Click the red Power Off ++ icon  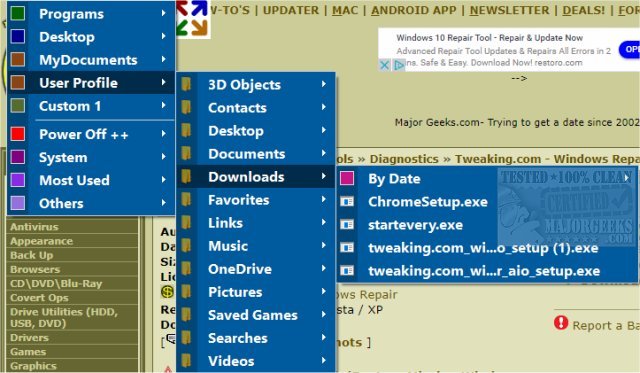click(x=18, y=134)
